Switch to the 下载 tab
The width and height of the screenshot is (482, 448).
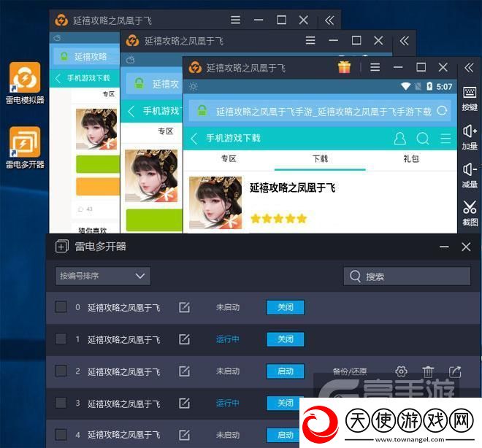[x=320, y=159]
